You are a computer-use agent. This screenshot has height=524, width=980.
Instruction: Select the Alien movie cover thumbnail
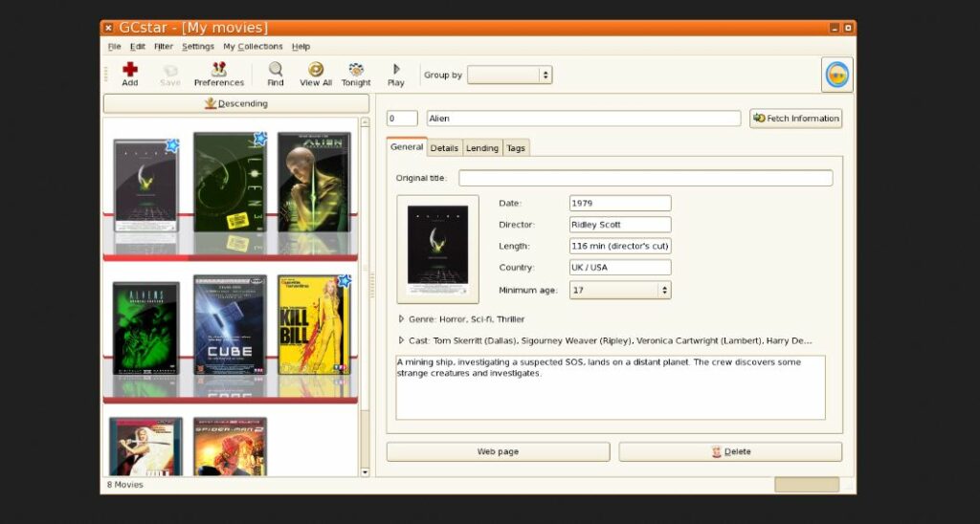(x=145, y=186)
